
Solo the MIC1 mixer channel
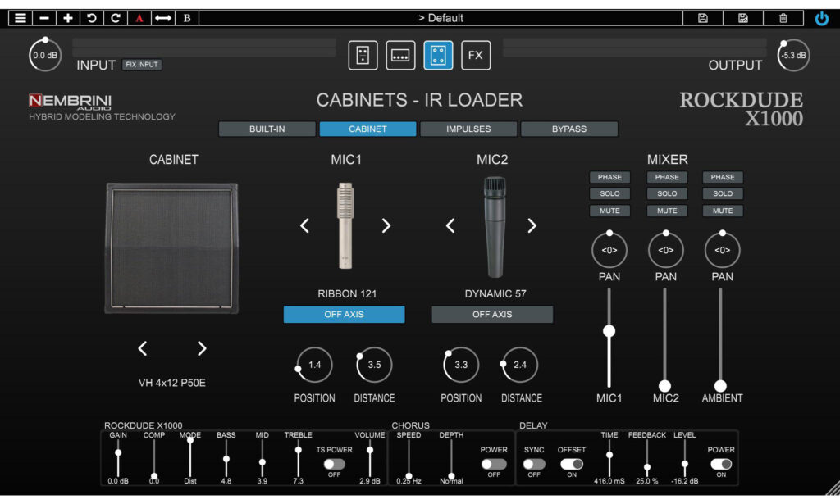(x=609, y=193)
